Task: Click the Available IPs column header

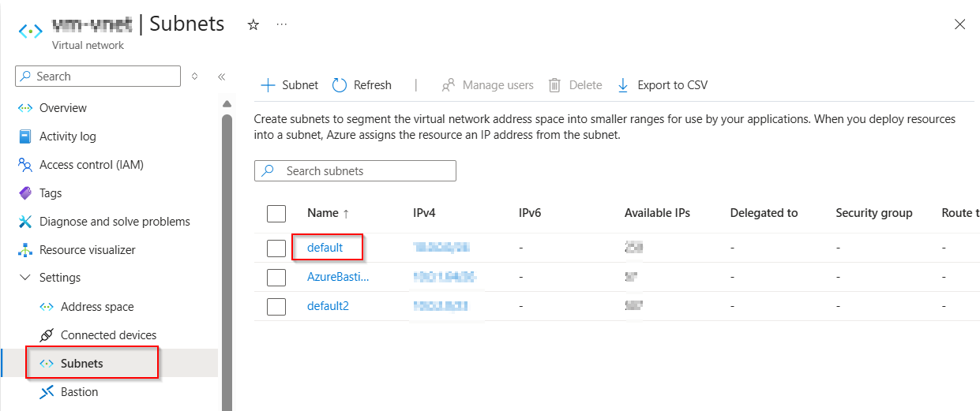Action: [657, 213]
